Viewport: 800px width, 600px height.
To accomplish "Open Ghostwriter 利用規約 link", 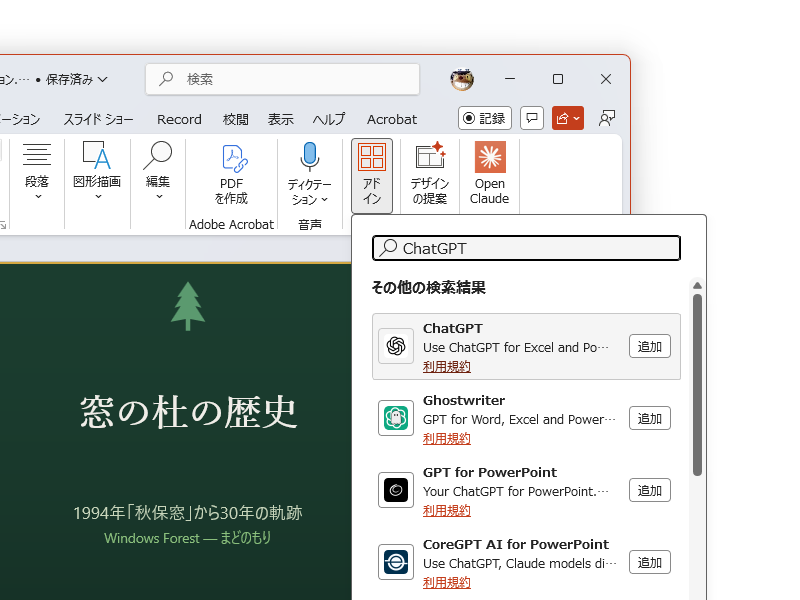I will click(x=446, y=438).
